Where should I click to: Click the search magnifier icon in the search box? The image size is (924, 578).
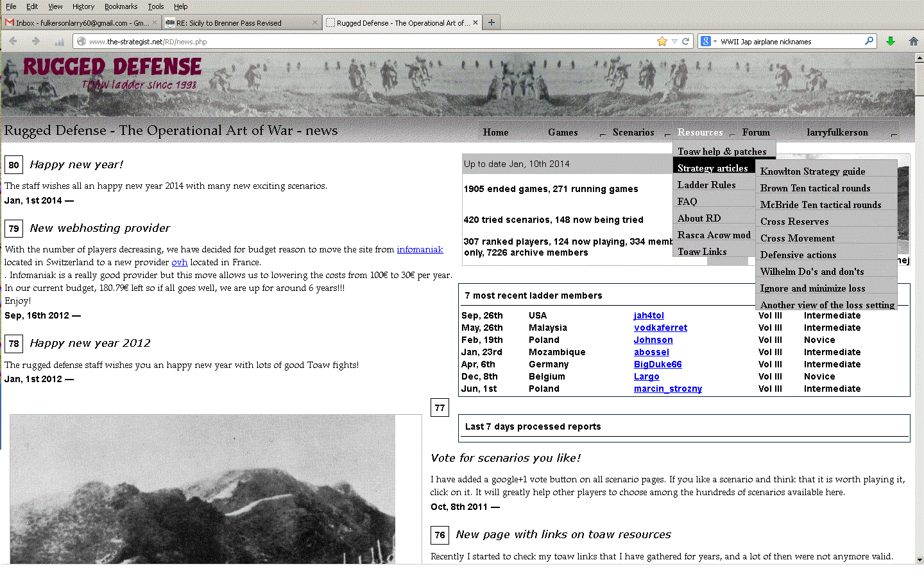coord(869,41)
